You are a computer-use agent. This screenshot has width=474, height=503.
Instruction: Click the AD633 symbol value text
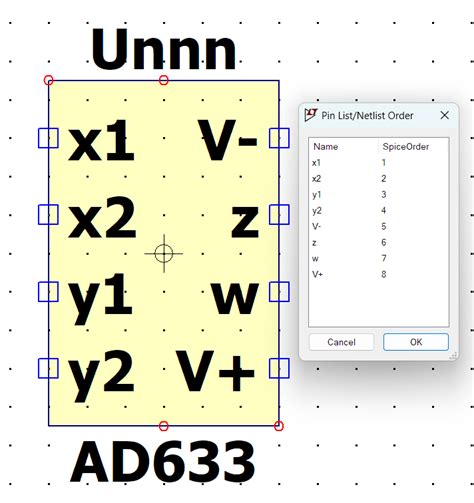[x=163, y=462]
